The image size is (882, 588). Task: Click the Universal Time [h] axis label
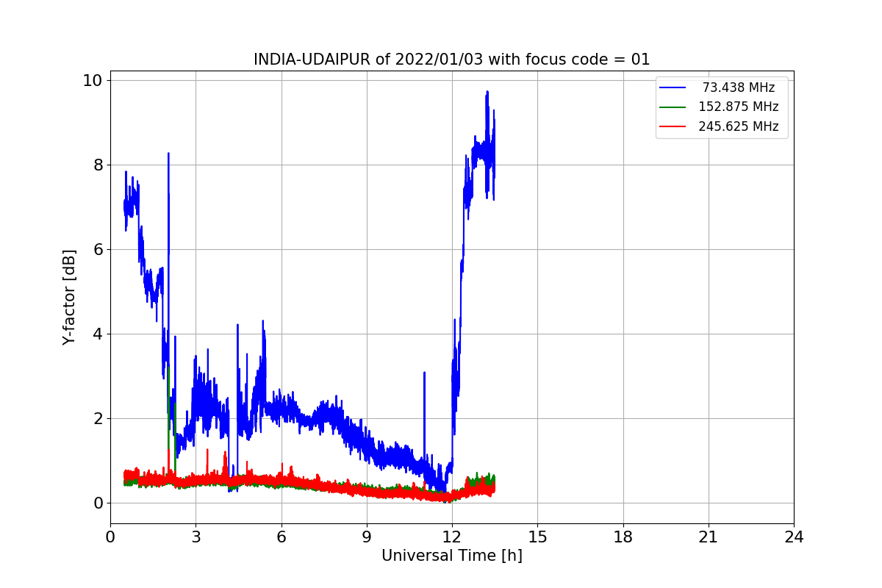pos(451,556)
